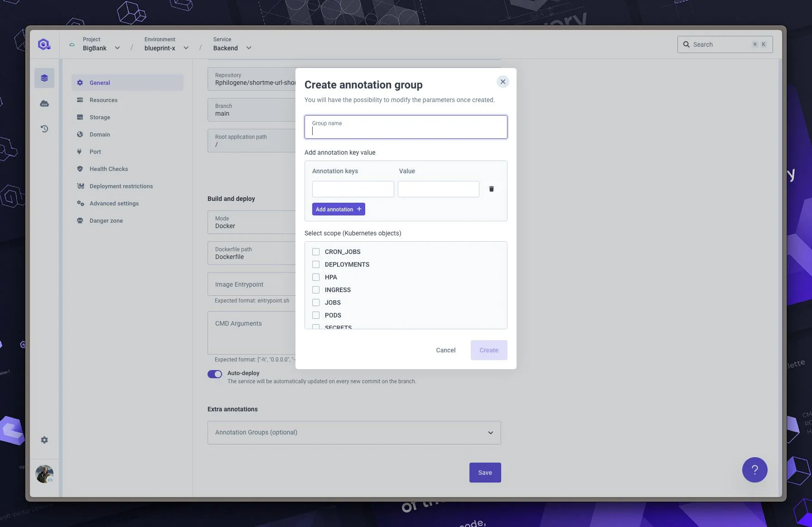812x527 pixels.
Task: Check the HPA scope checkbox
Action: coord(316,277)
